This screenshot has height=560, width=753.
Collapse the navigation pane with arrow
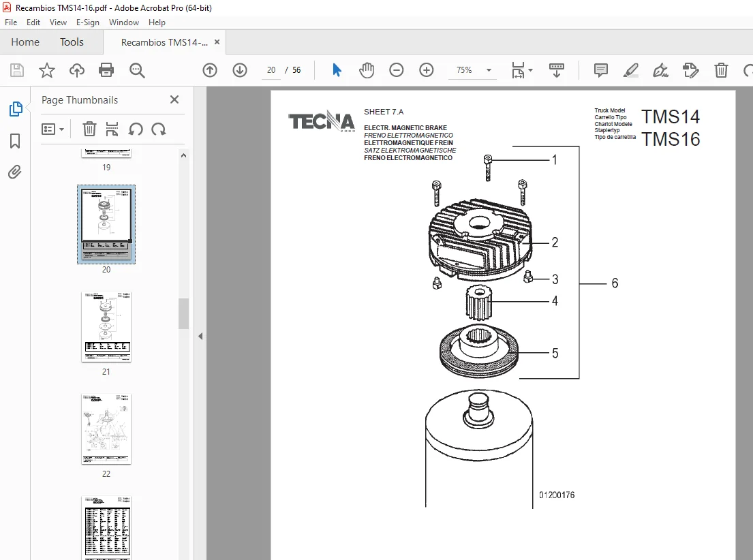tap(200, 336)
